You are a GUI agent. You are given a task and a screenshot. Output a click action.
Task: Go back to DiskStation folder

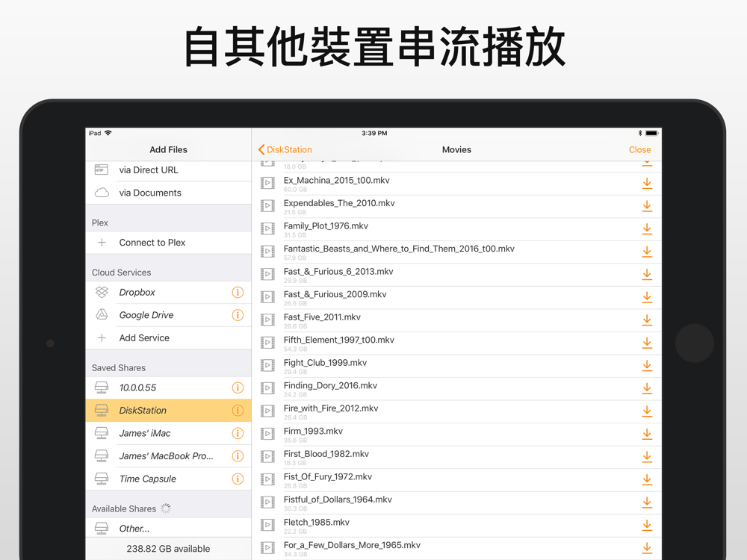285,149
